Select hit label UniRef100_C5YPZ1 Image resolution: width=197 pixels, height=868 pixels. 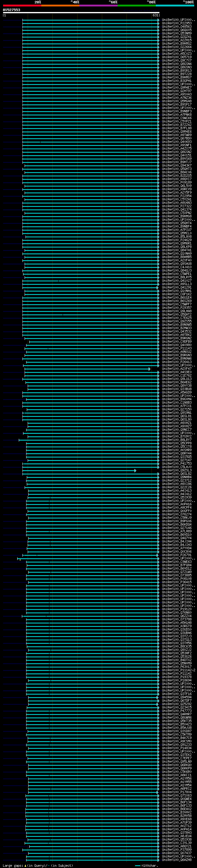pos(177,121)
